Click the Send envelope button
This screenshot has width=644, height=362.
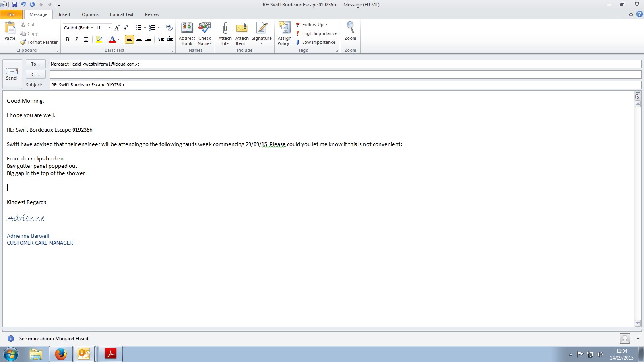[x=11, y=74]
